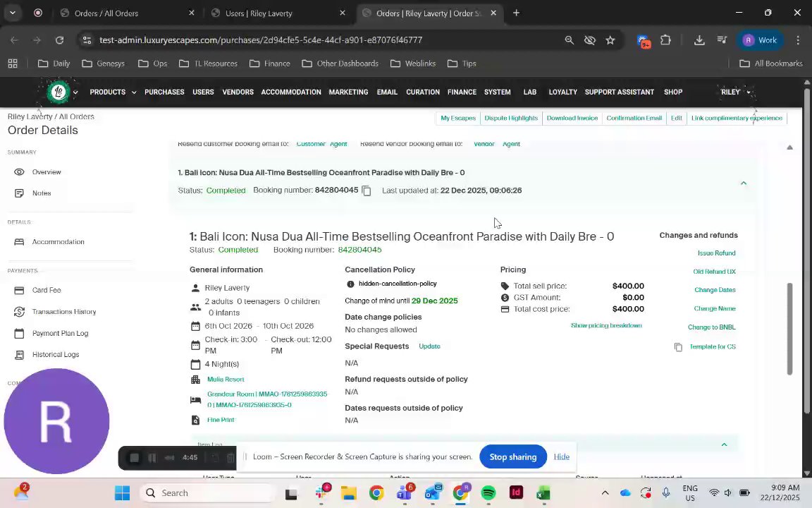Copy the Template for CS icon

pyautogui.click(x=678, y=347)
